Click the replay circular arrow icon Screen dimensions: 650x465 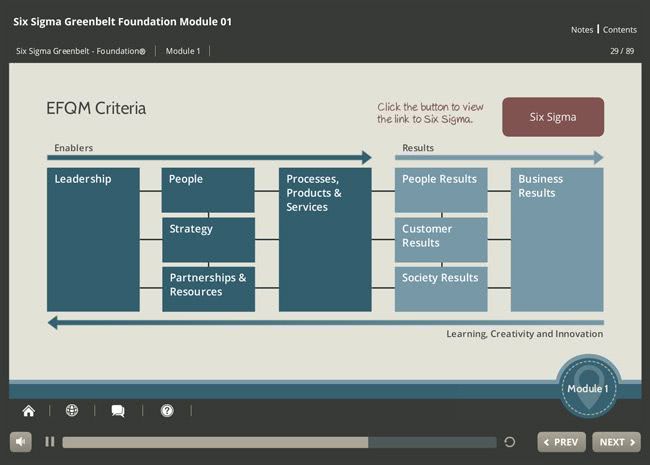[x=510, y=442]
